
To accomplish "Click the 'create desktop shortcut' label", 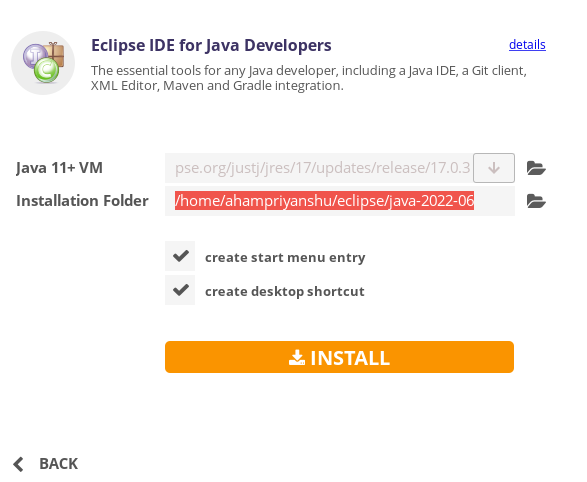I will point(285,291).
